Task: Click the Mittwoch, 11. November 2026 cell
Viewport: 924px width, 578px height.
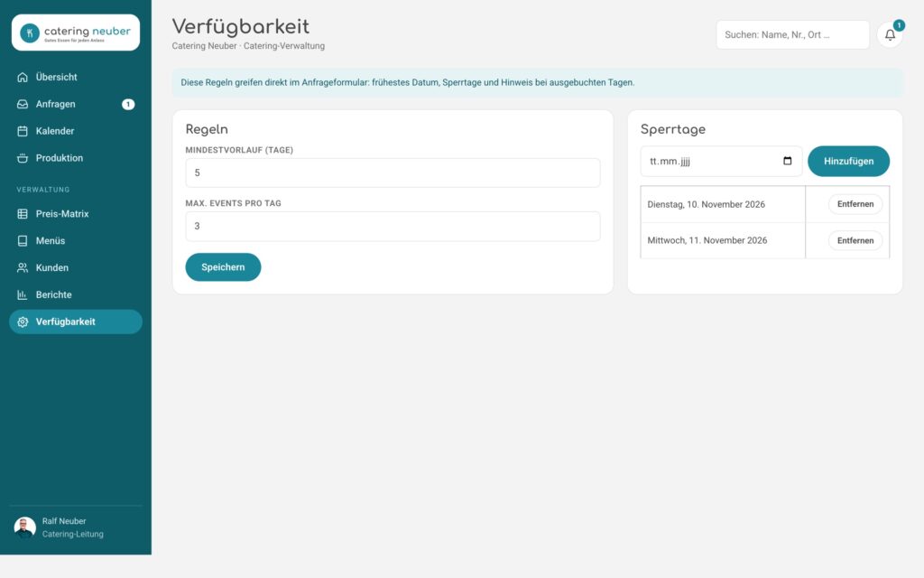Action: [x=723, y=240]
